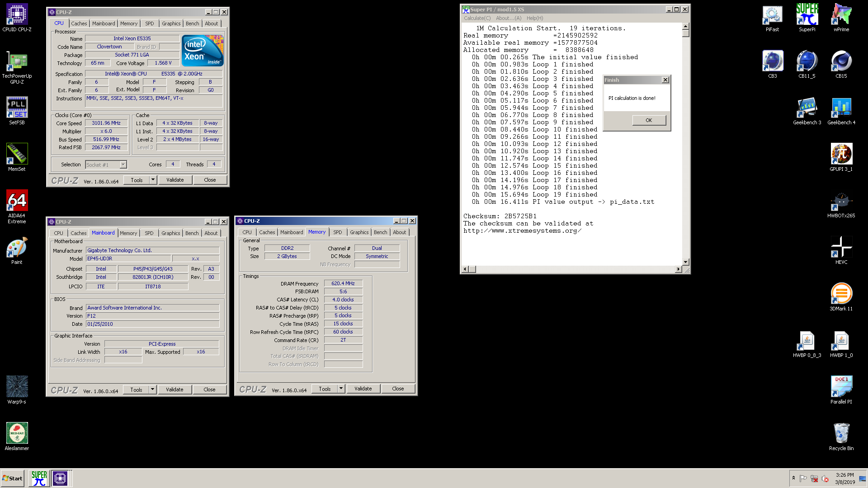
Task: Open the Warp9-s desktop icon
Action: pos(17,390)
